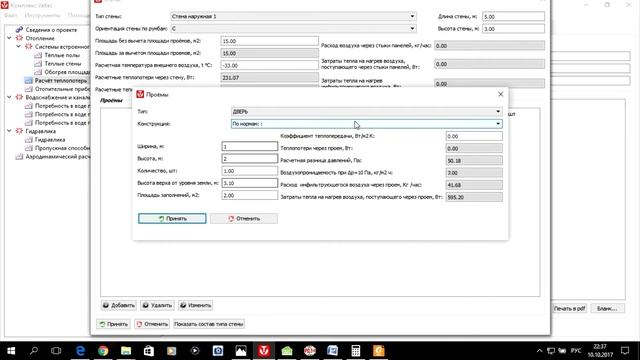Open the notification center icon
Viewport: 640px width, 360px height.
click(625, 351)
